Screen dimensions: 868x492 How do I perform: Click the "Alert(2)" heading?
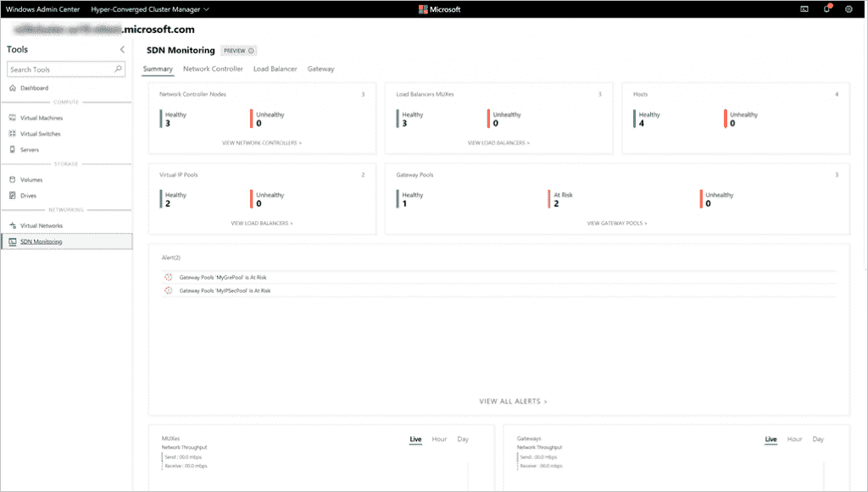point(171,257)
